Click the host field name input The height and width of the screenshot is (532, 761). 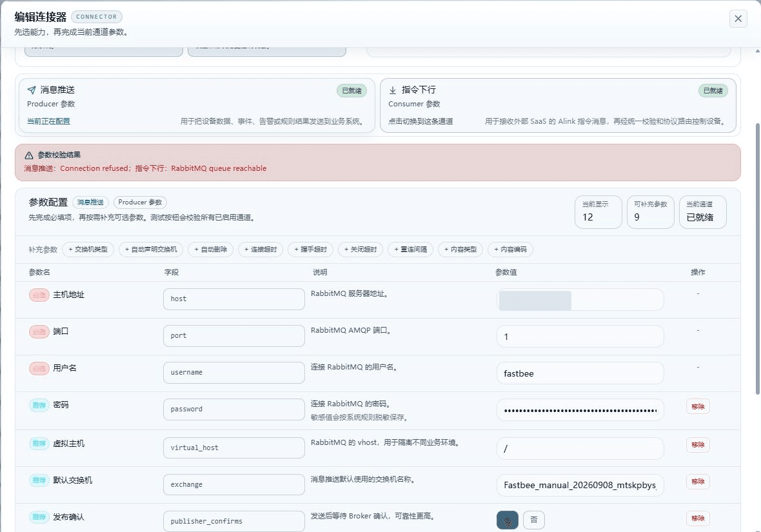(234, 299)
